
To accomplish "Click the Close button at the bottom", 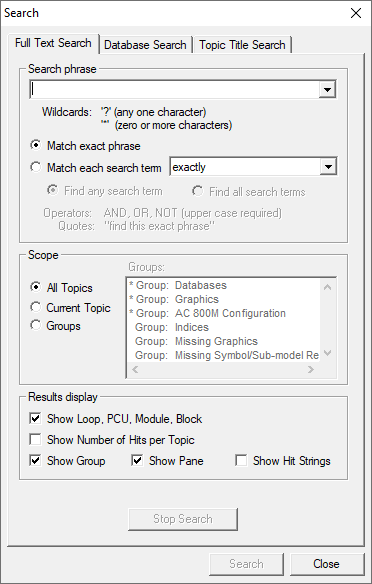I will (327, 564).
